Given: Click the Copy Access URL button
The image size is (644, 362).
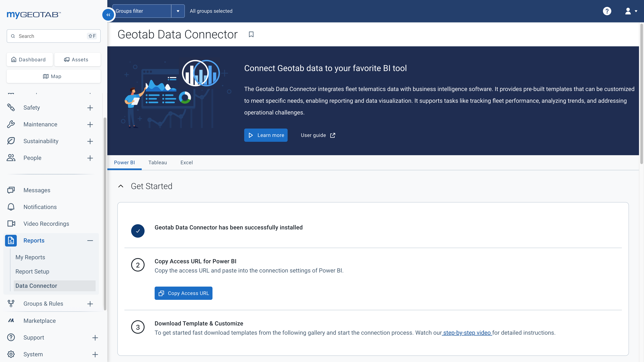Looking at the screenshot, I should (183, 293).
